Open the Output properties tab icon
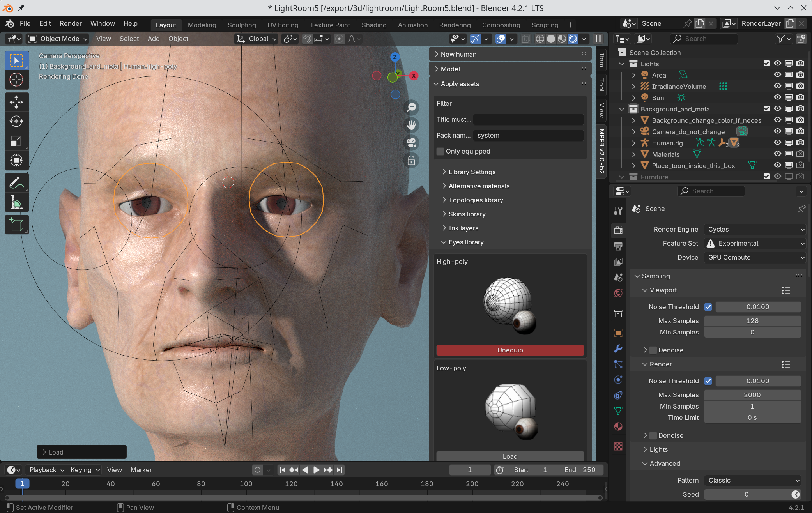Viewport: 812px width, 513px height. [618, 246]
